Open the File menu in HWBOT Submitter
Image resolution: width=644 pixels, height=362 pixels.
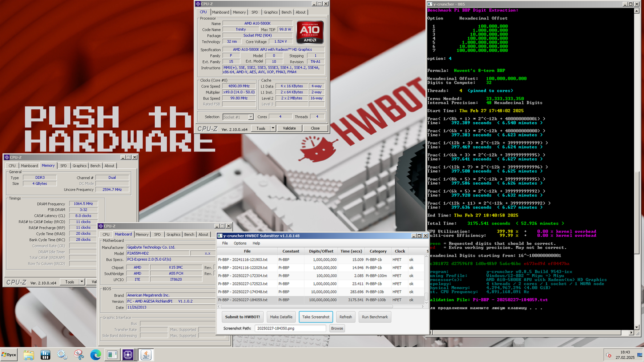225,243
